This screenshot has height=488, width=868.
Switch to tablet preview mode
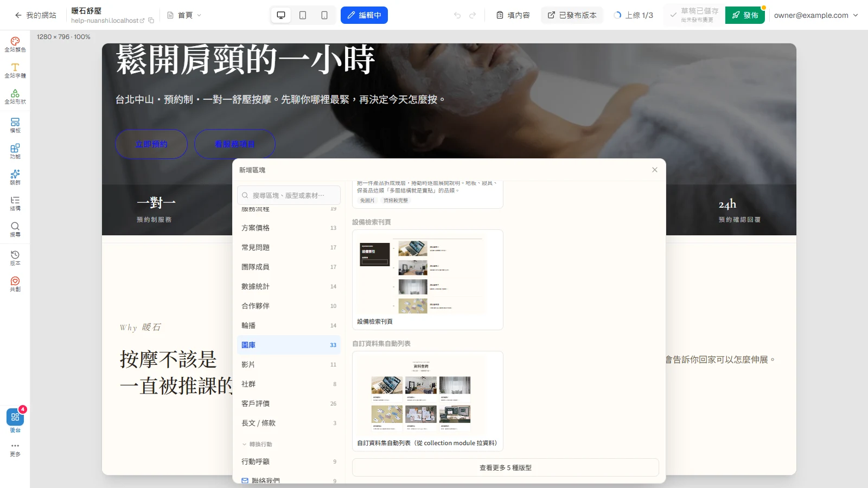pyautogui.click(x=303, y=15)
